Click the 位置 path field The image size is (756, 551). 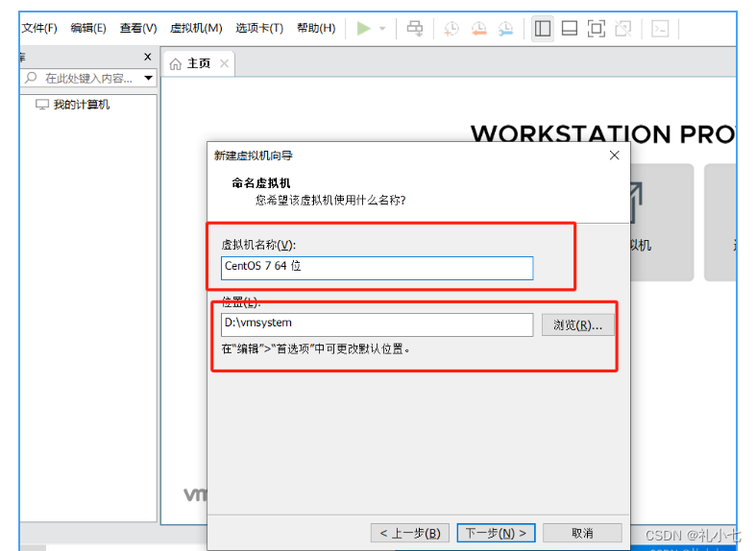377,324
